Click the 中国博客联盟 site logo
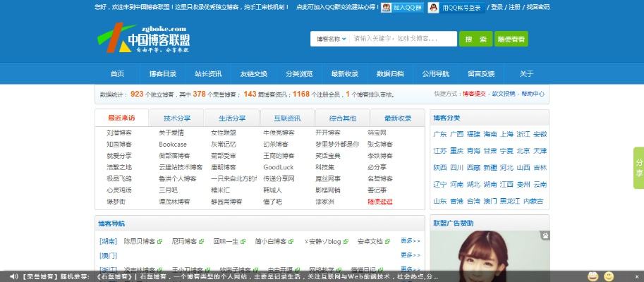 tap(144, 38)
